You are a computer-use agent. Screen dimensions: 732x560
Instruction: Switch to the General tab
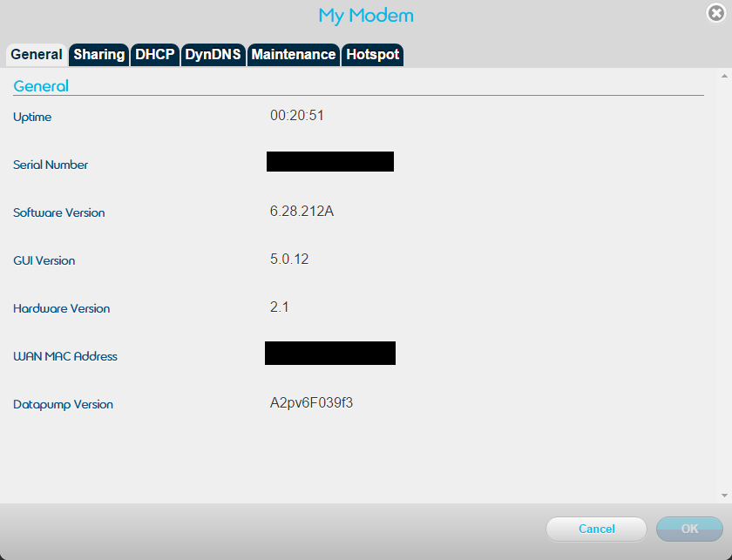pyautogui.click(x=37, y=54)
